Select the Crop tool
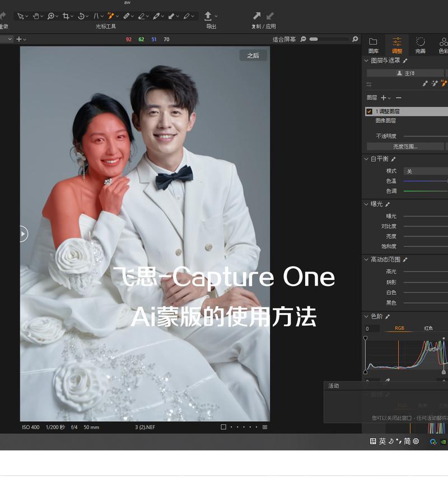Screen dimensions: 448x477 pyautogui.click(x=66, y=16)
